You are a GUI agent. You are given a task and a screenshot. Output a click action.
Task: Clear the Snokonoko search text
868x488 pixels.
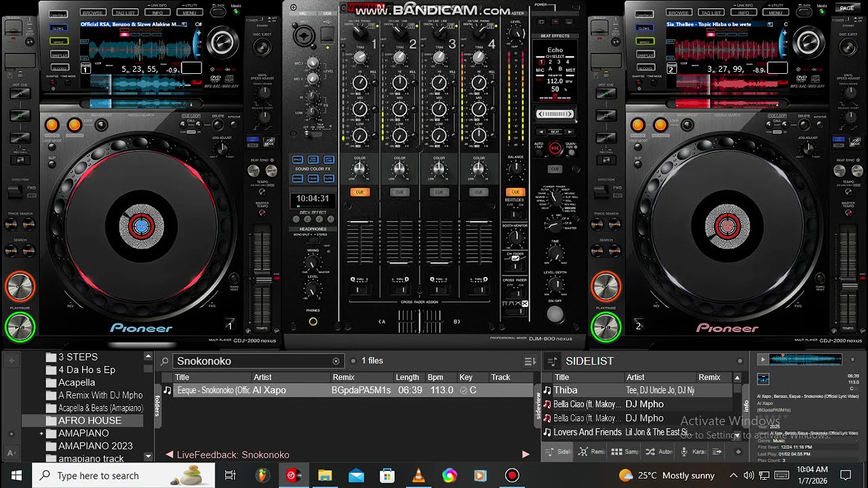tap(336, 361)
